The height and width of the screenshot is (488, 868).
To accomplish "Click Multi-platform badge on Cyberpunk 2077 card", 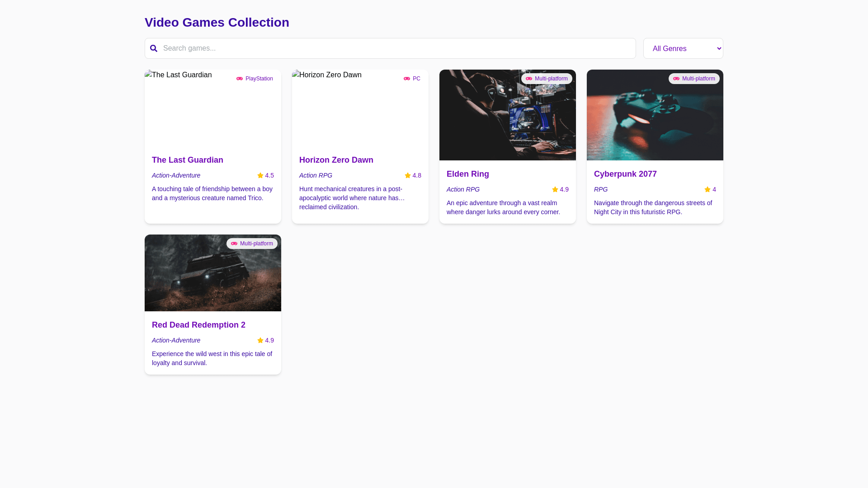I will click(x=694, y=79).
